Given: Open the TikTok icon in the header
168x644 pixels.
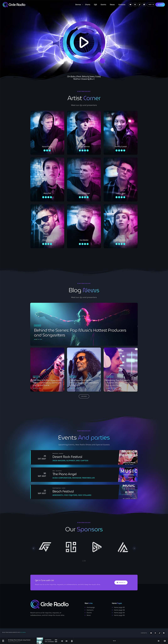Looking at the screenshot, I should (x=139, y=5).
